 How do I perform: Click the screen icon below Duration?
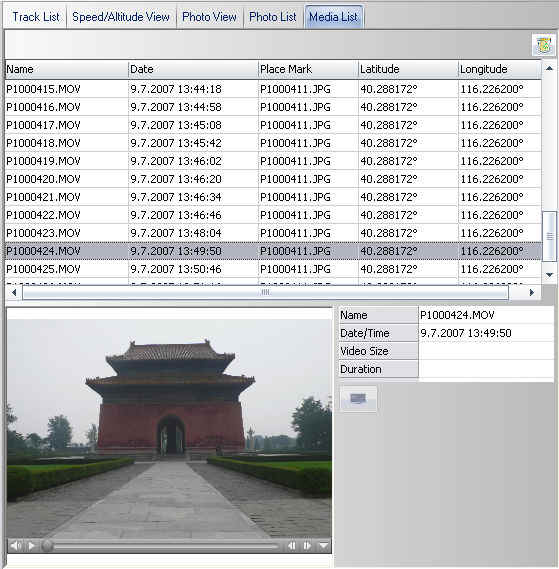(x=358, y=399)
